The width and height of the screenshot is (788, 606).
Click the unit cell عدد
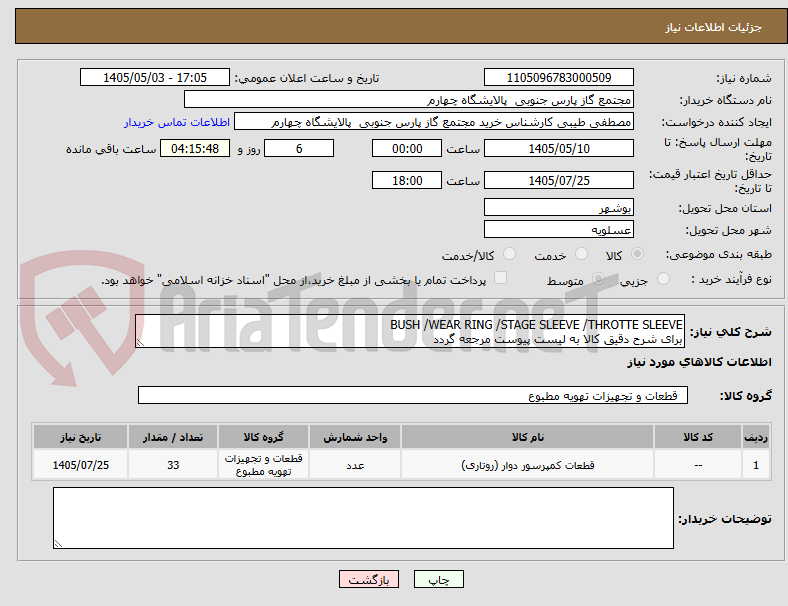[x=355, y=465]
